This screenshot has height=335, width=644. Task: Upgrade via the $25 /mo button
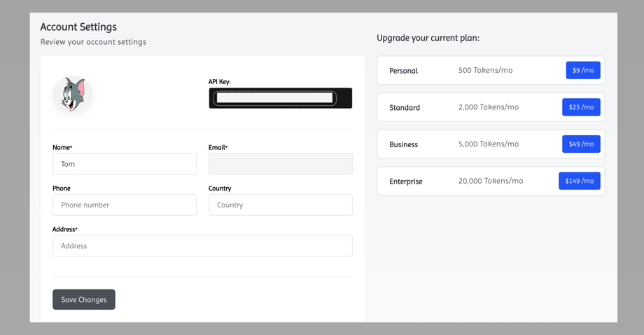581,107
